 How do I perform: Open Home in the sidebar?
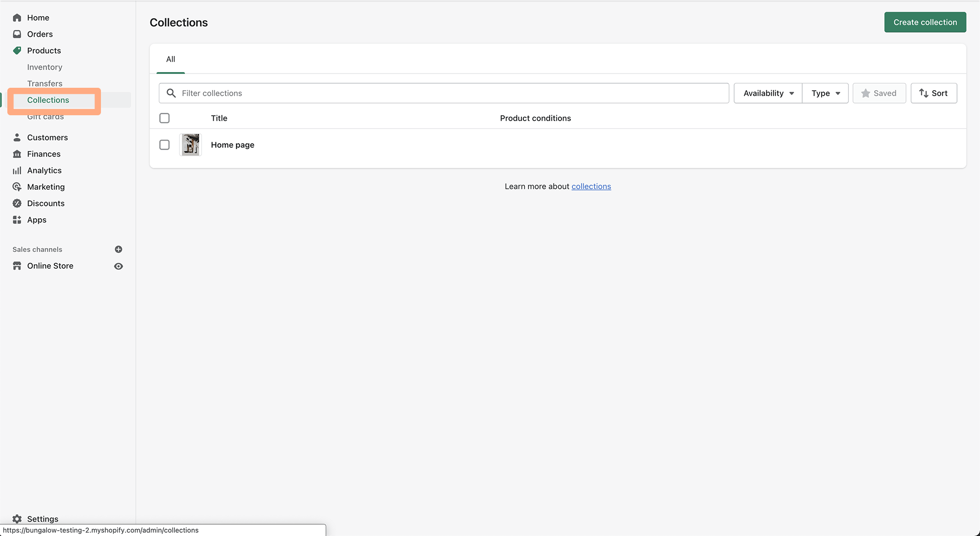pos(38,18)
